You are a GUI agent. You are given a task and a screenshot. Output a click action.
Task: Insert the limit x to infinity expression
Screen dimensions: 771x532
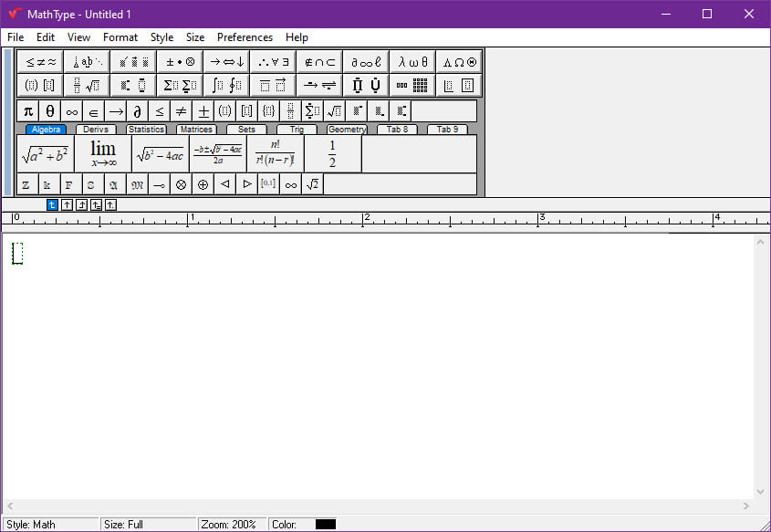pos(103,154)
